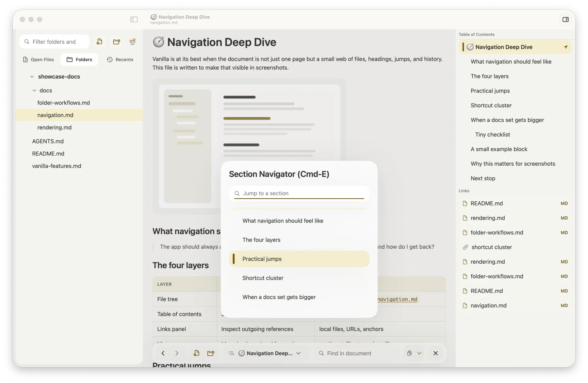Click the compass icon next to the document title

[x=158, y=42]
